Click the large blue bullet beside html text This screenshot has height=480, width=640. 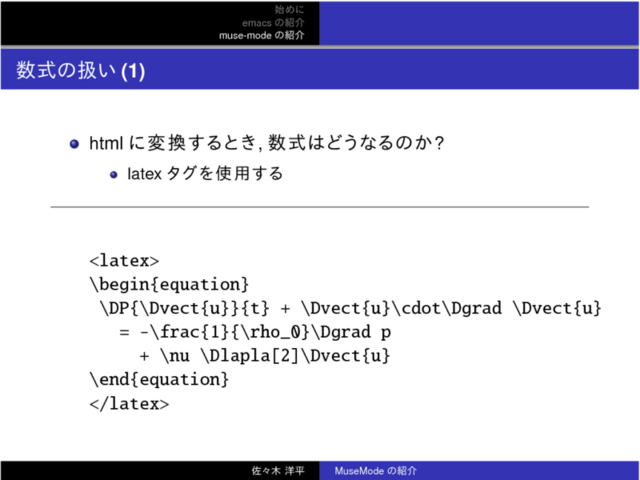(75, 146)
